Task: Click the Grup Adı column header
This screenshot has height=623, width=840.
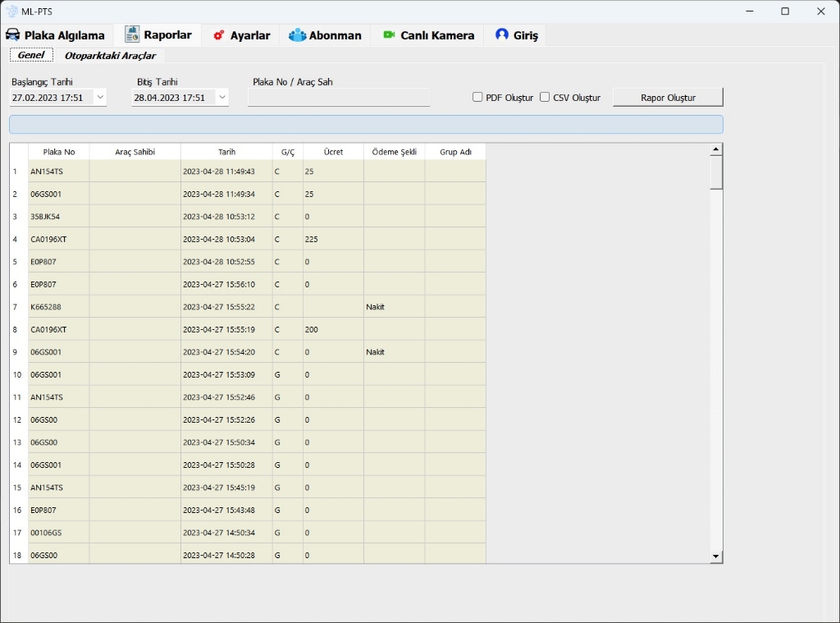Action: (x=455, y=152)
